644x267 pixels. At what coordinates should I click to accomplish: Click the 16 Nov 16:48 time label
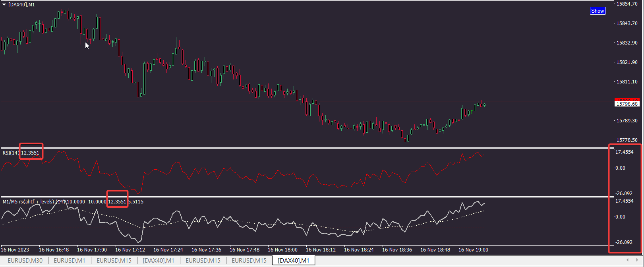point(54,250)
